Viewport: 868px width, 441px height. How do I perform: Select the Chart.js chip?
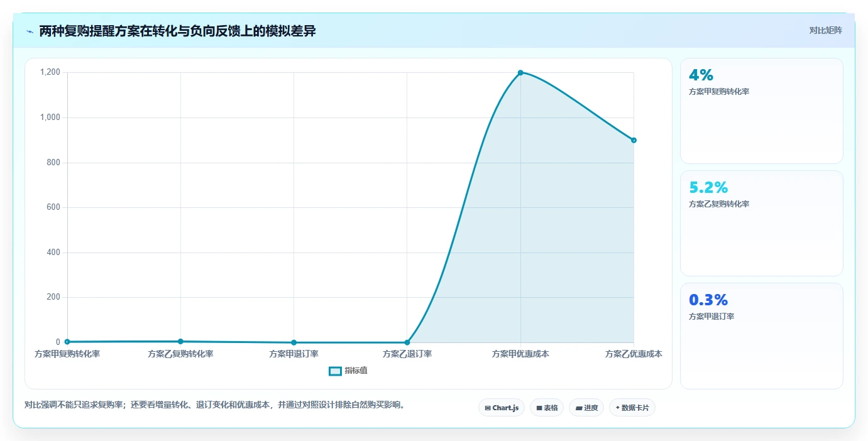click(x=502, y=408)
